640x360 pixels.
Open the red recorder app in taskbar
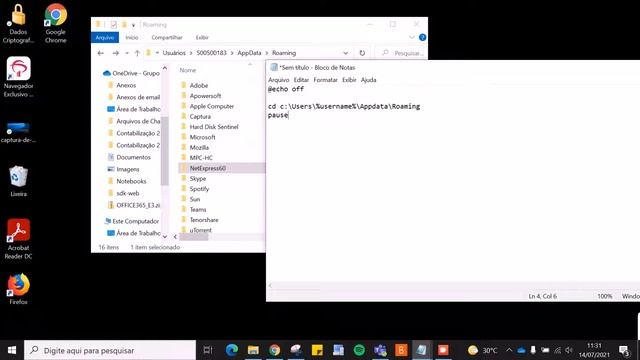point(443,350)
